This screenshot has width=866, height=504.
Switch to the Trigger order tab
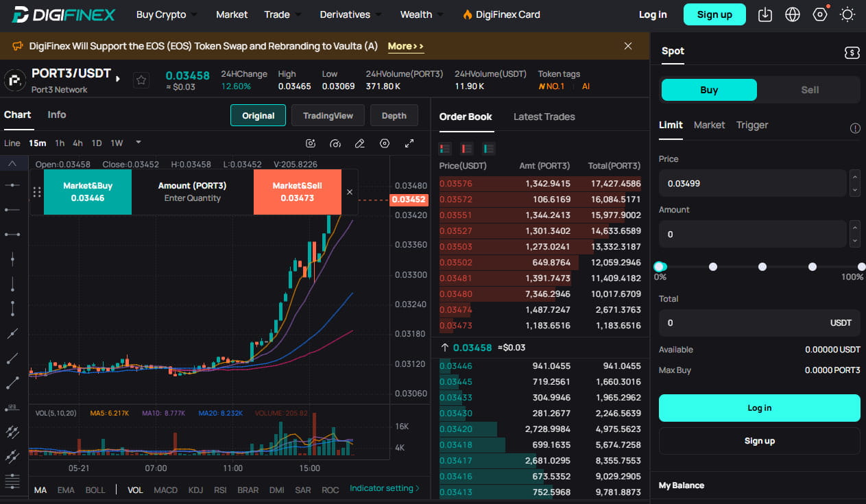click(x=752, y=125)
